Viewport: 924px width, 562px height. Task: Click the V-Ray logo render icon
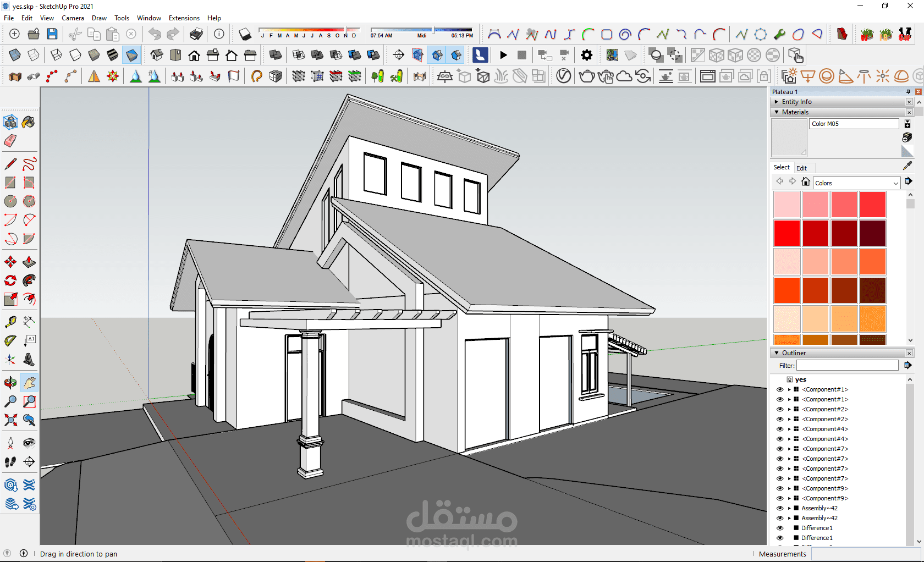click(564, 76)
